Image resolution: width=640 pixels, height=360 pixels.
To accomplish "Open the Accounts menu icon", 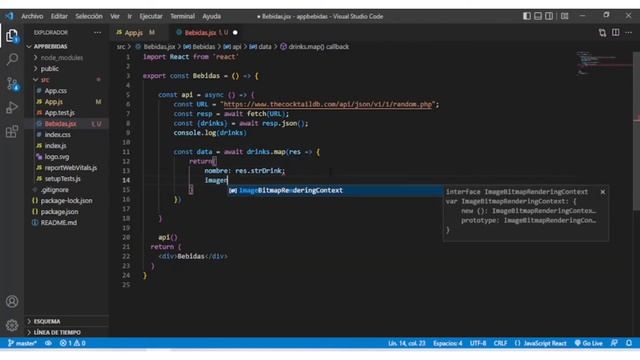I will coord(12,301).
